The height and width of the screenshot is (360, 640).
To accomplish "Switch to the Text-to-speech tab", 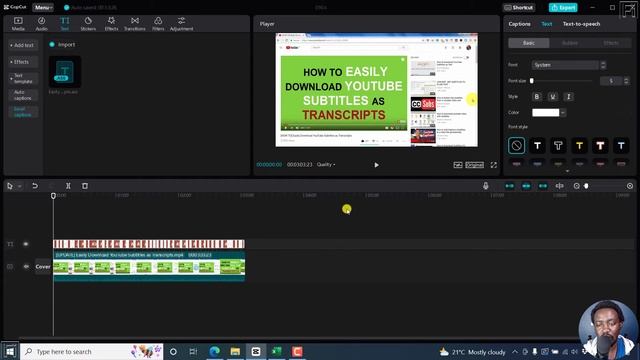I will pos(581,24).
